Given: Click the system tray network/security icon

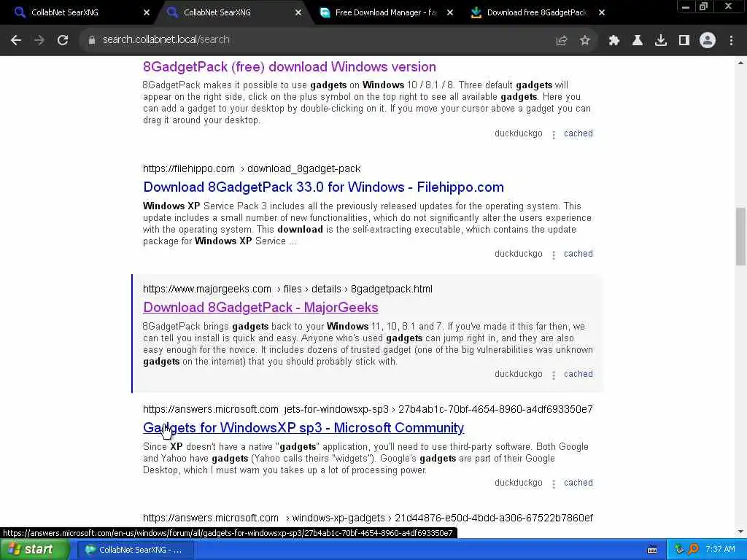Looking at the screenshot, I should [x=679, y=550].
